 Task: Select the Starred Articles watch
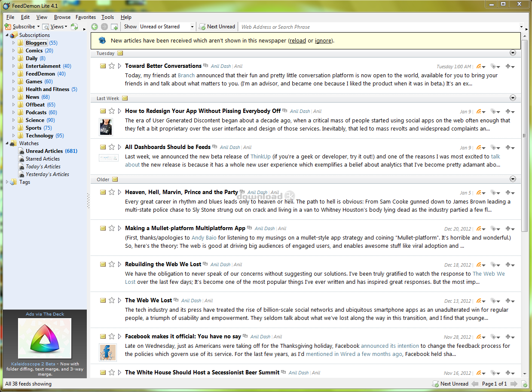pos(43,159)
